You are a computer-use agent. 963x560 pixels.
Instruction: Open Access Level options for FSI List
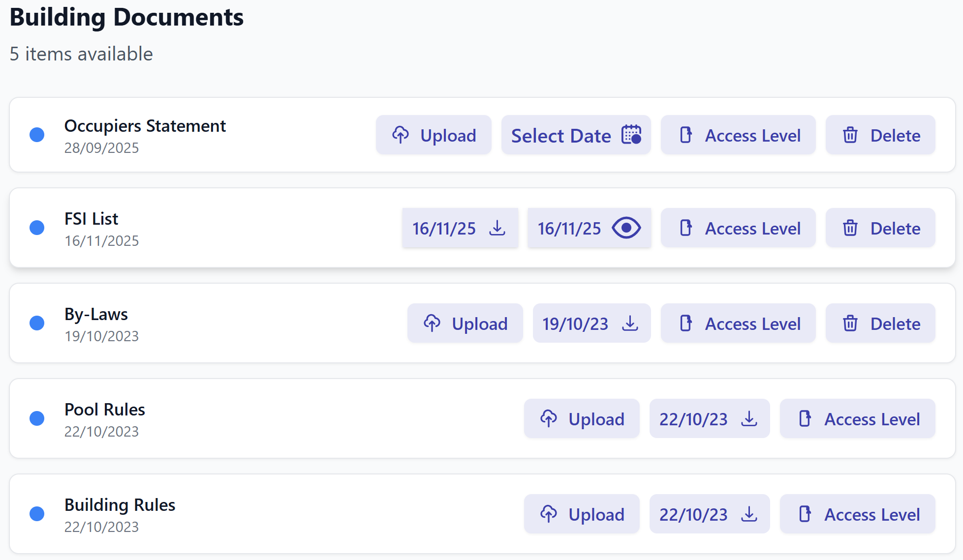pyautogui.click(x=738, y=228)
